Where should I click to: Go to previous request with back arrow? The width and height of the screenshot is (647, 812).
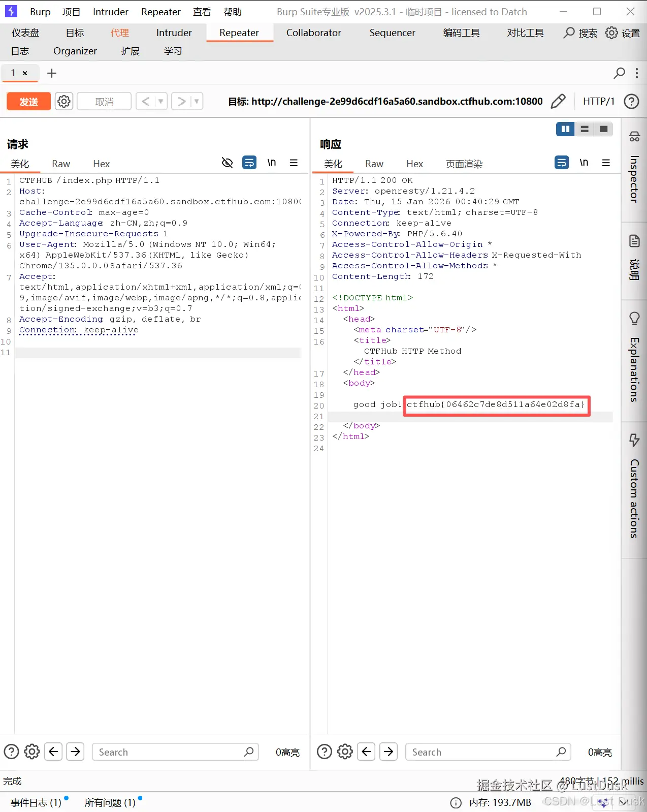click(145, 102)
